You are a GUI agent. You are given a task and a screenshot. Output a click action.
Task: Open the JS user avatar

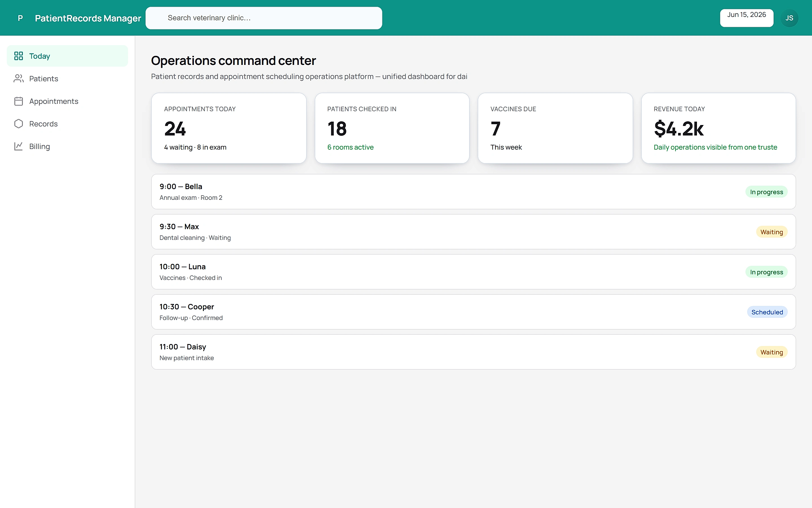click(x=789, y=18)
